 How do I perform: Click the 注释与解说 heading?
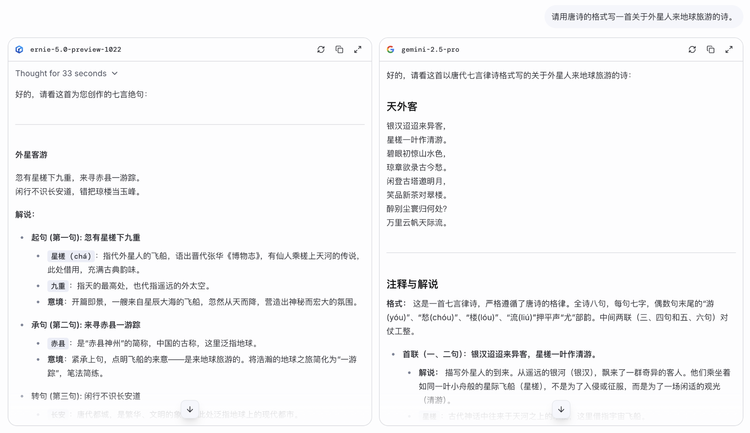point(412,284)
